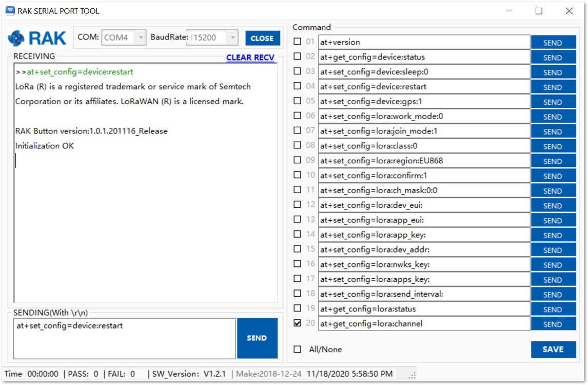This screenshot has height=385, width=588.
Task: Send the at+get_config=lora:status command
Action: point(553,309)
